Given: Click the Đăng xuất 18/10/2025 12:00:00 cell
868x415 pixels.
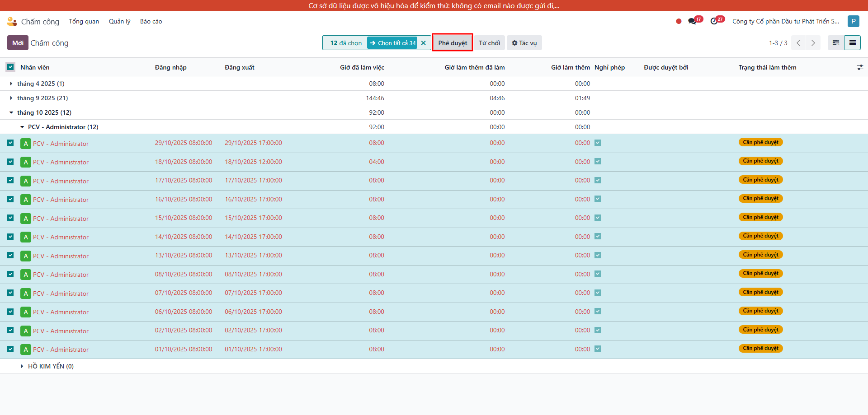Looking at the screenshot, I should point(254,162).
